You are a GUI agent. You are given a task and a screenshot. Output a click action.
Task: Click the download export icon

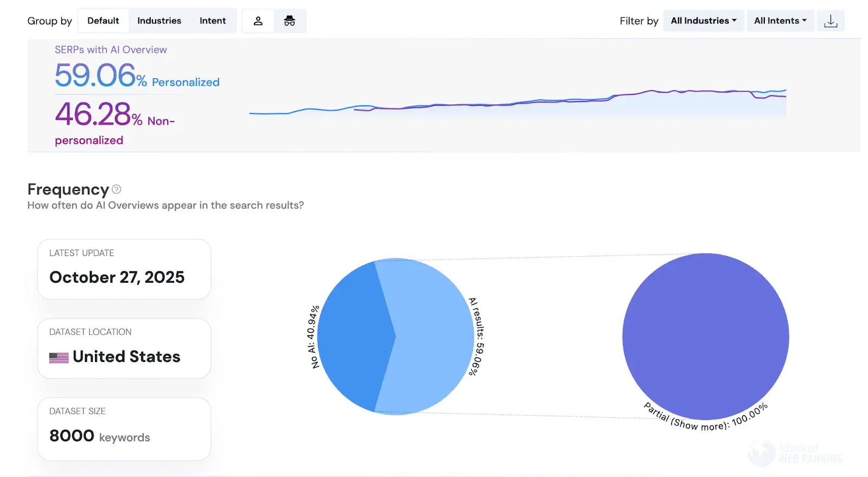click(x=831, y=21)
